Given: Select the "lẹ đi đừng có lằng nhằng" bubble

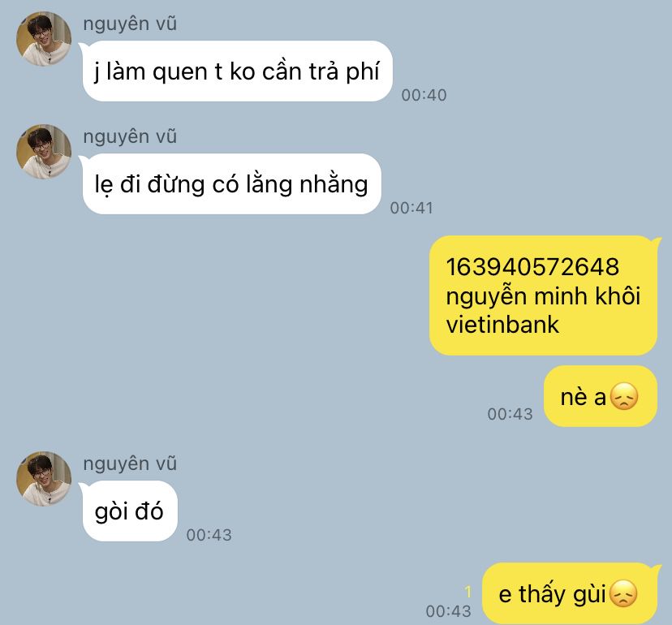Looking at the screenshot, I should tap(231, 184).
